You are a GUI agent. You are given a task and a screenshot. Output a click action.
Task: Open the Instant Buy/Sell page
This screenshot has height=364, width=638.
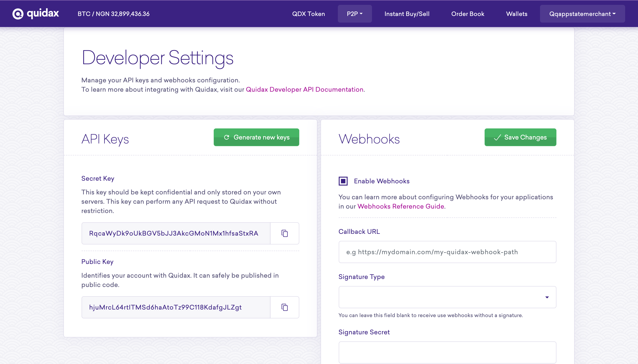click(x=407, y=14)
